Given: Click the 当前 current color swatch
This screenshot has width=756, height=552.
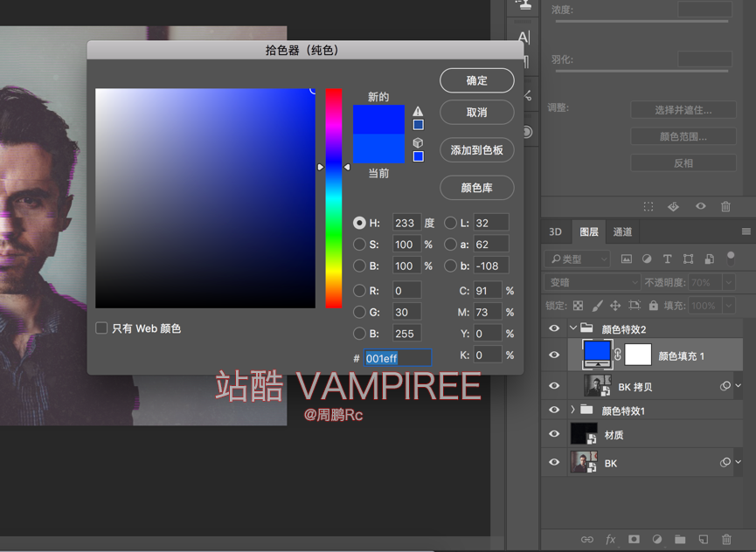Looking at the screenshot, I should 379,148.
